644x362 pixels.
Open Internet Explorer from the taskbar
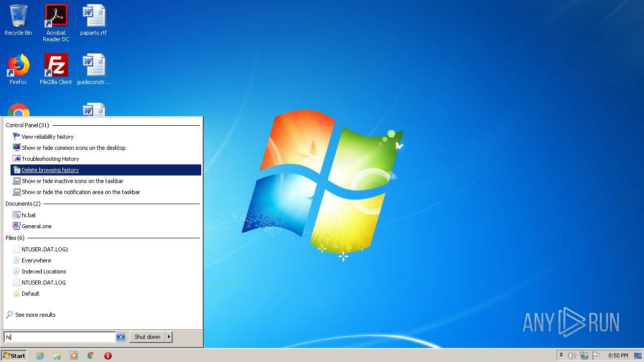[40, 355]
